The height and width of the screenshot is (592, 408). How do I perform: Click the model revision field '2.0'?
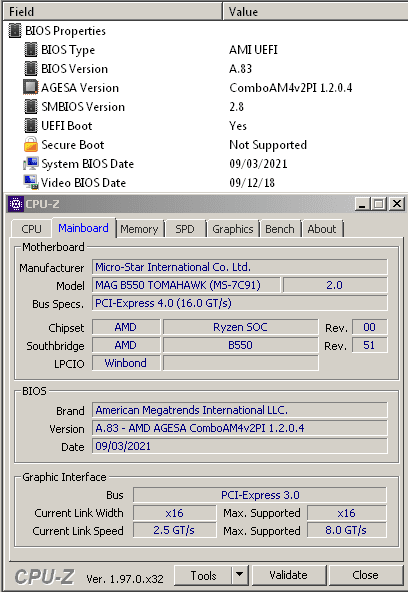[335, 285]
